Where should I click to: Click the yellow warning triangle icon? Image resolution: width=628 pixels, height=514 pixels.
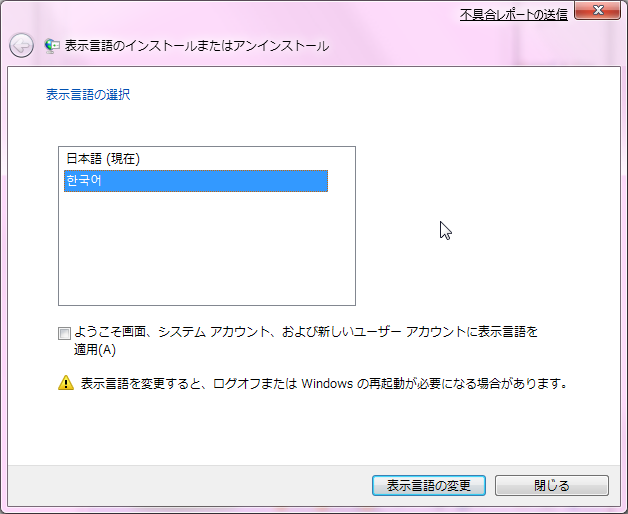[66, 382]
